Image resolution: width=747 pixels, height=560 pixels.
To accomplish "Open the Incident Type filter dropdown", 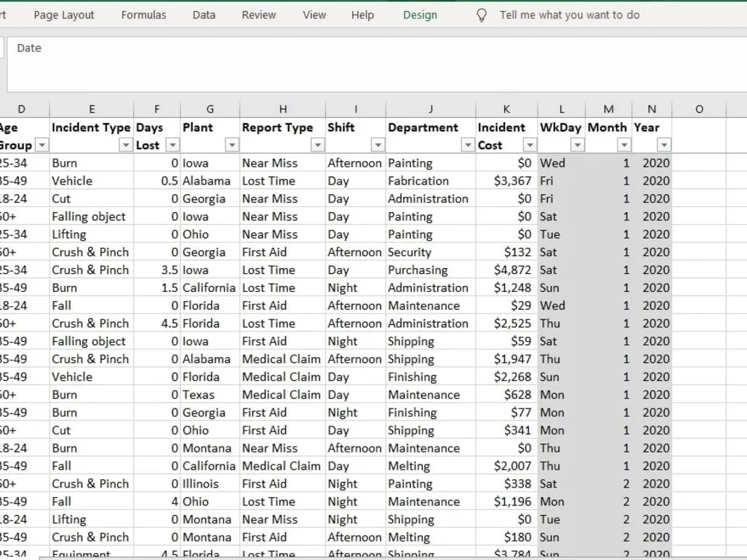I will tap(125, 145).
